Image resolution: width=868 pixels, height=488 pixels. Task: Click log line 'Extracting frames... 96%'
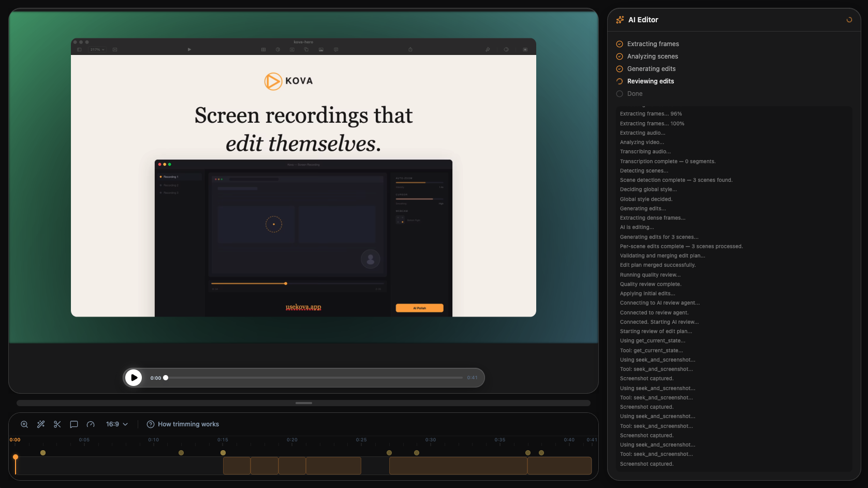tap(651, 114)
